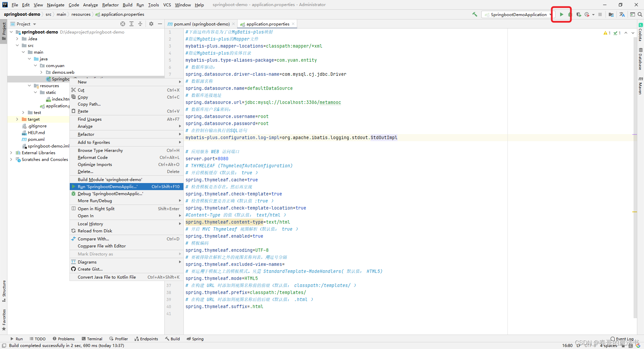Open the Spring tool window
Image resolution: width=644 pixels, height=349 pixels.
(195, 339)
